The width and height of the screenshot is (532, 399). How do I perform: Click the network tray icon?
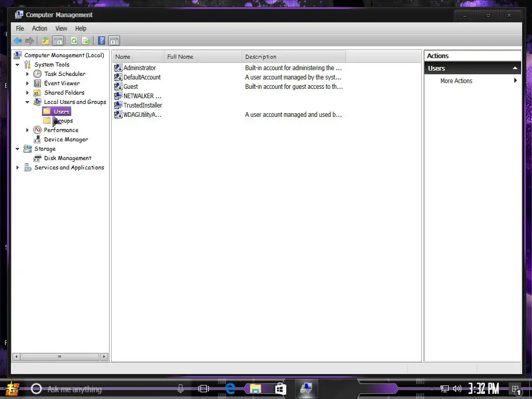pyautogui.click(x=445, y=389)
